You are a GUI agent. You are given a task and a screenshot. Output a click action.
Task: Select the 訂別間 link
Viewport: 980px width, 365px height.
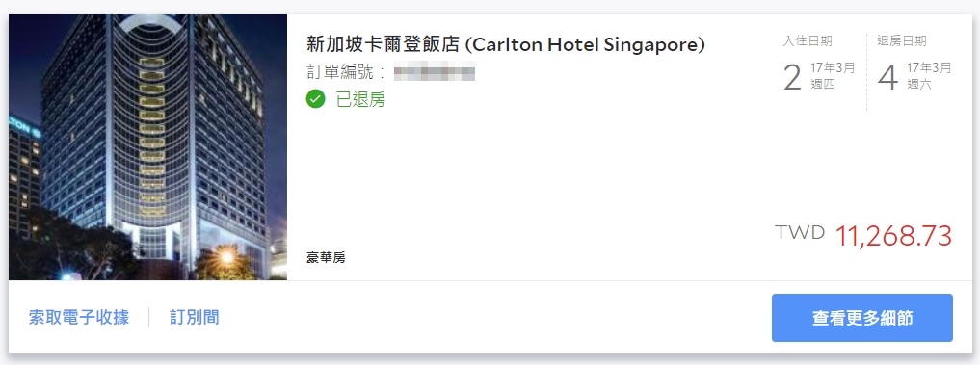[x=195, y=317]
